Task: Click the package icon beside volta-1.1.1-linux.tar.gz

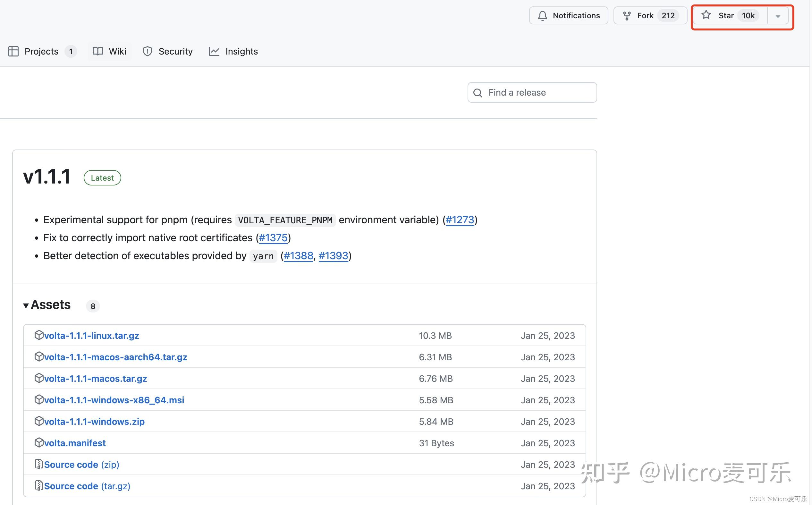Action: tap(39, 335)
